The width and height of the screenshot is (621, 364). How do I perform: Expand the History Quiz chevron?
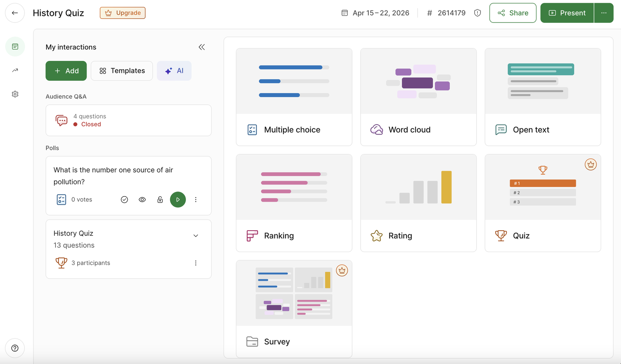coord(196,236)
